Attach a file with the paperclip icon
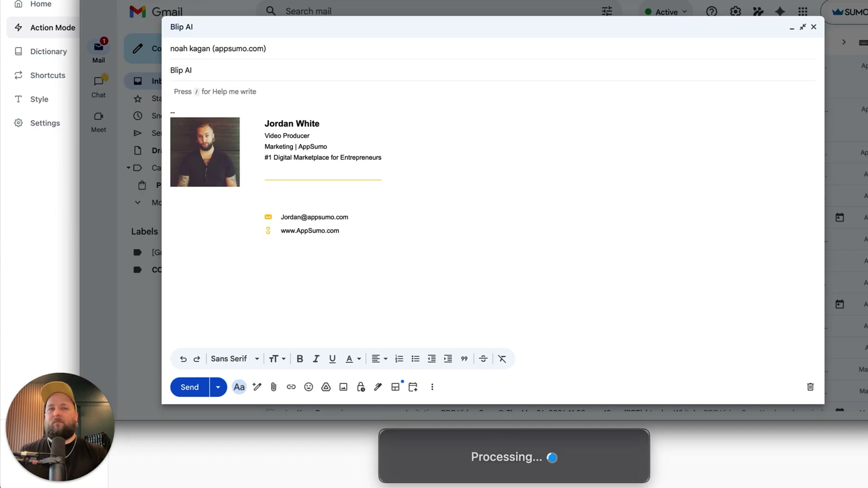Screen dimensions: 868x488 point(274,387)
